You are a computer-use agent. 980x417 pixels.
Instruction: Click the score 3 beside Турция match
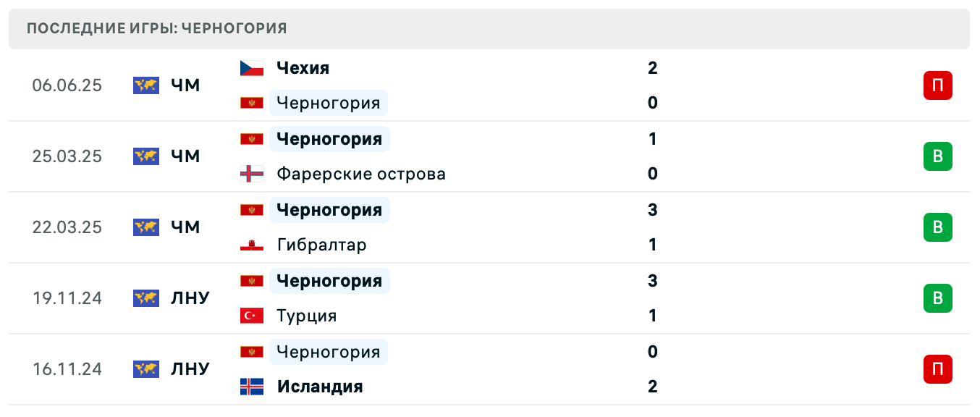(653, 280)
